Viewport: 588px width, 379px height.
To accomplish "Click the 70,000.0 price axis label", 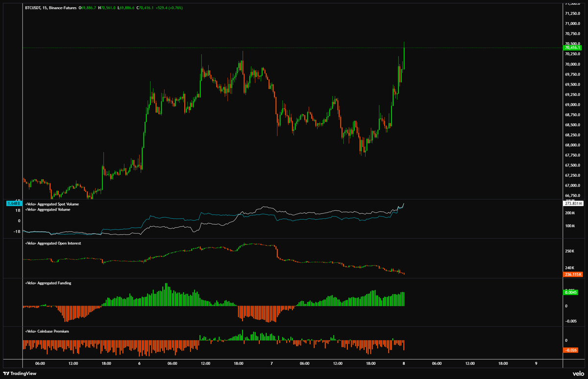I will pyautogui.click(x=573, y=64).
